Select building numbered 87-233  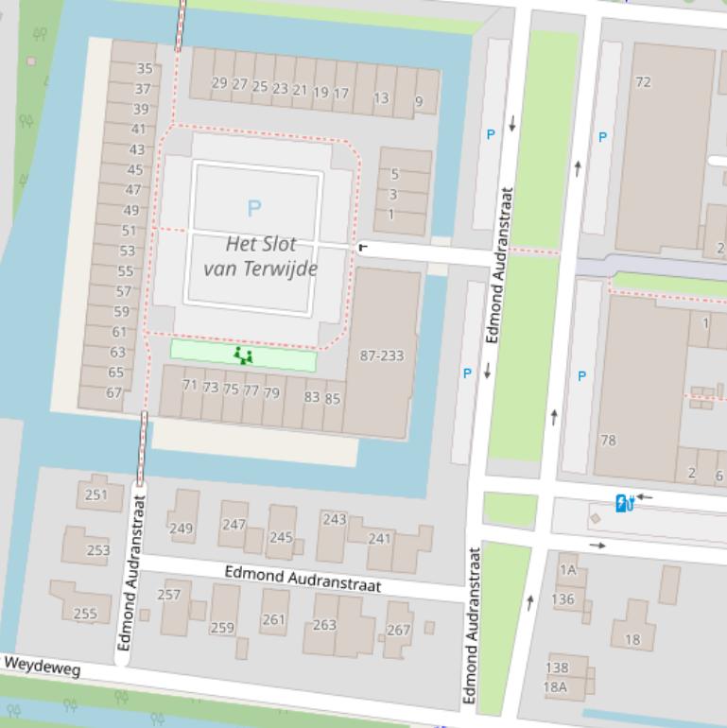point(382,355)
